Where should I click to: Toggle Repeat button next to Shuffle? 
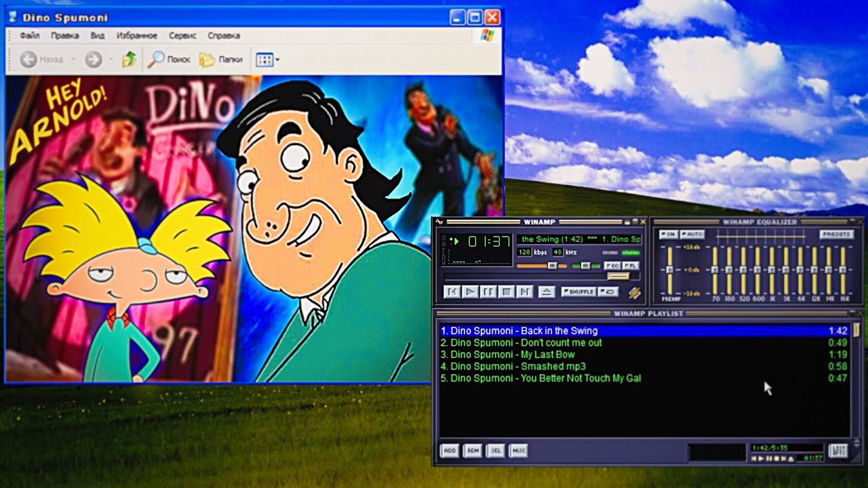click(608, 291)
